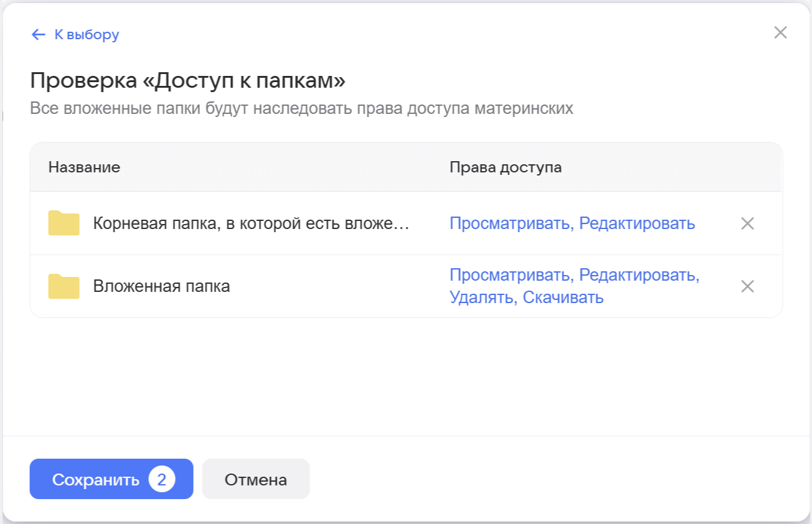Click the folder icon of «Вложенная папка»
The height and width of the screenshot is (524, 812).
tap(64, 286)
